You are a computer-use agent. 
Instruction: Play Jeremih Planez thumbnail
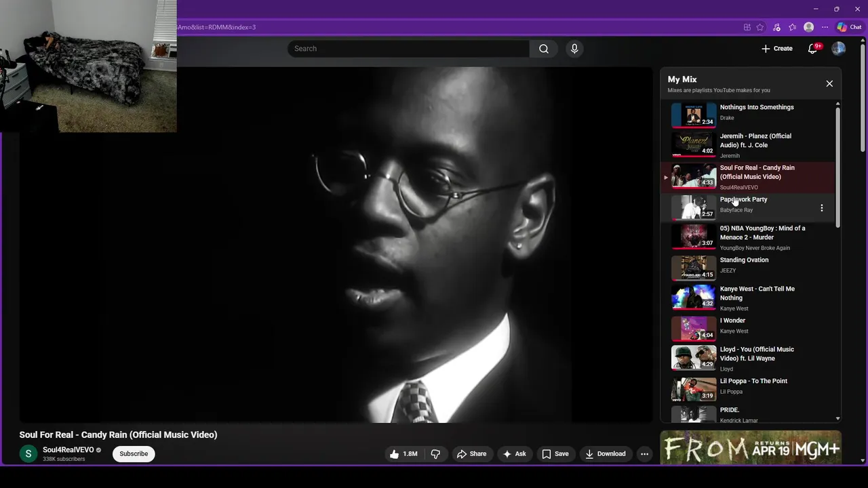693,144
